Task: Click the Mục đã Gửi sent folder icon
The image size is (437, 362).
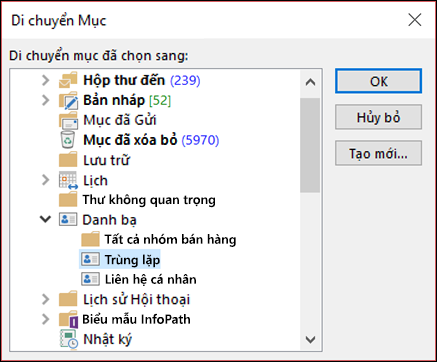Action: tap(68, 120)
